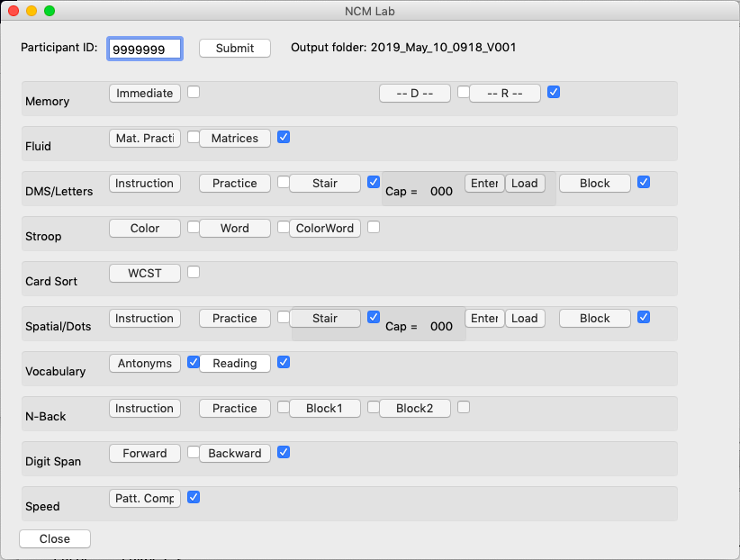This screenshot has width=740, height=560.
Task: Uncheck the Antonyms checkbox
Action: 194,362
